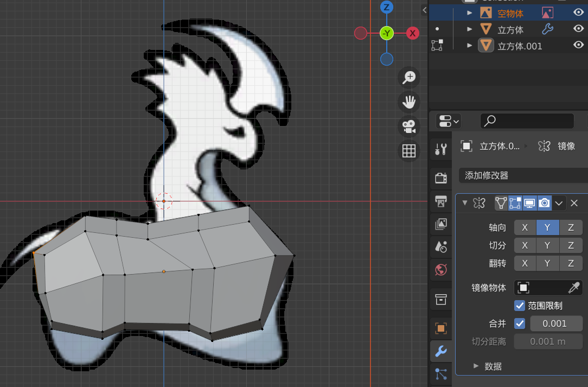Switch perspective/orthographic with grid icon

(409, 151)
